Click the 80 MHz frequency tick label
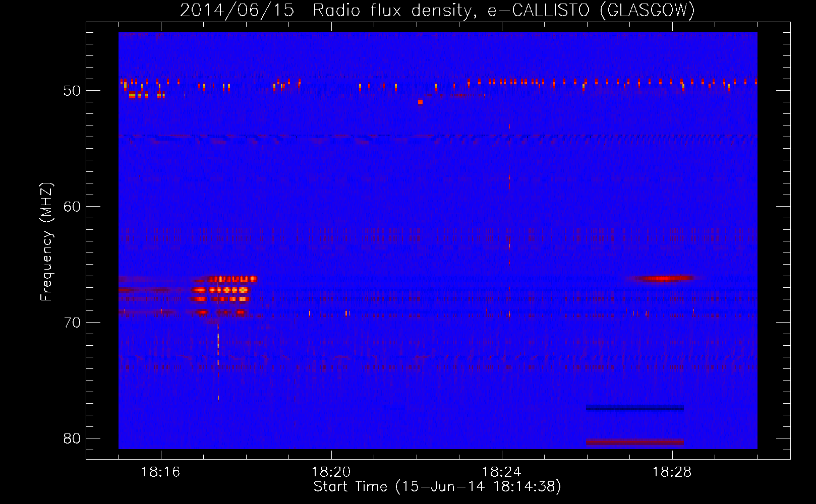This screenshot has width=816, height=504. (72, 438)
